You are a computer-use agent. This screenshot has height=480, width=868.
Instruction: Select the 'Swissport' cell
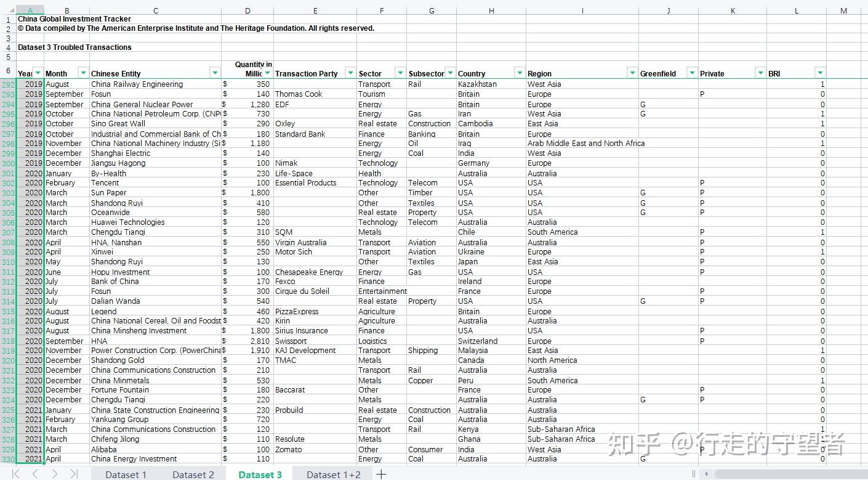point(315,341)
